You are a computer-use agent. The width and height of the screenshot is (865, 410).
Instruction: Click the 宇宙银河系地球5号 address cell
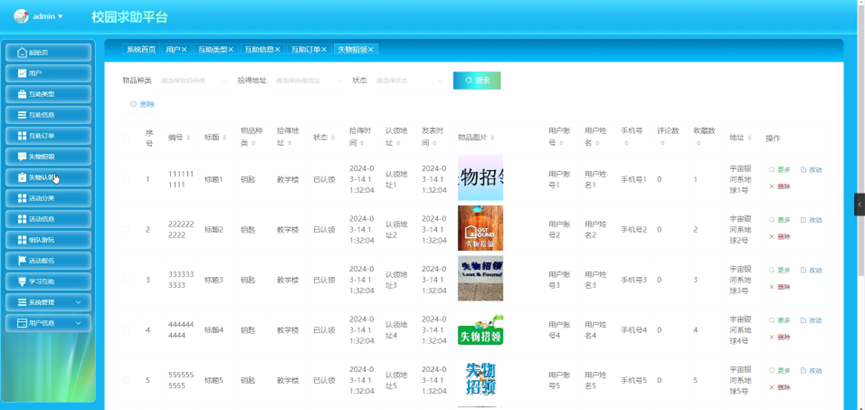(740, 380)
